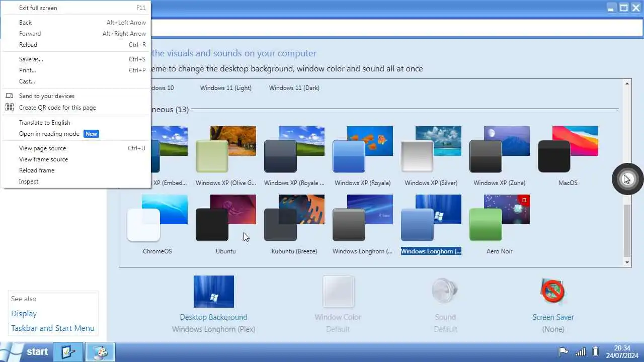This screenshot has width=644, height=362.
Task: Click the theme list scroll down arrow
Action: point(627,262)
